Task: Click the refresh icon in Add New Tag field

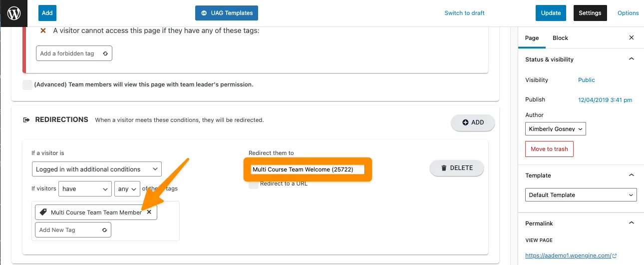Action: 104,230
